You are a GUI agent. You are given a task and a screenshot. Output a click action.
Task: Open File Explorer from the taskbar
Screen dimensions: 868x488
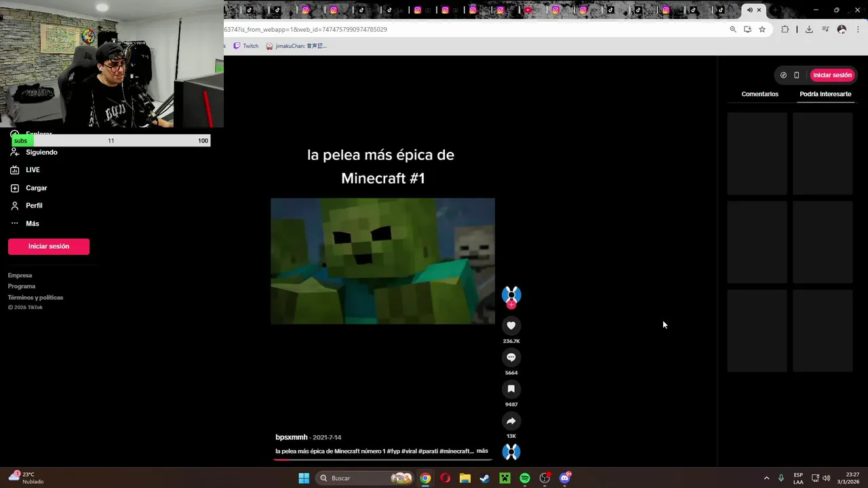tap(465, 478)
